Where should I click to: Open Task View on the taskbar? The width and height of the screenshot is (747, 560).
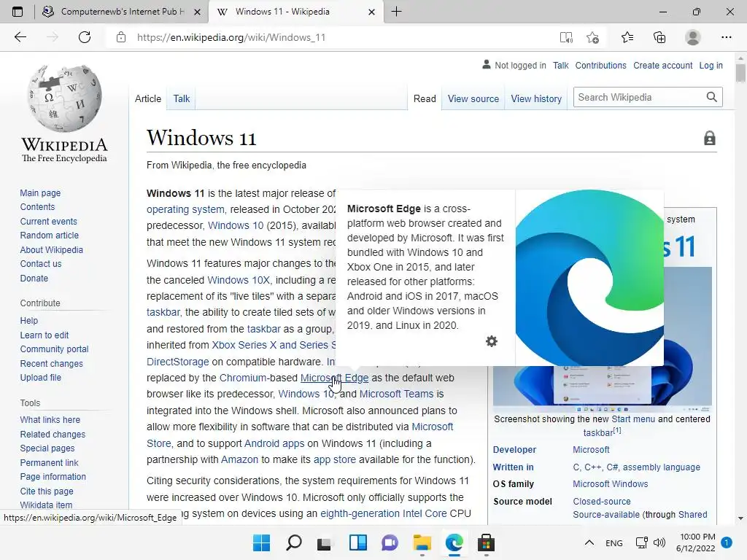(x=325, y=543)
